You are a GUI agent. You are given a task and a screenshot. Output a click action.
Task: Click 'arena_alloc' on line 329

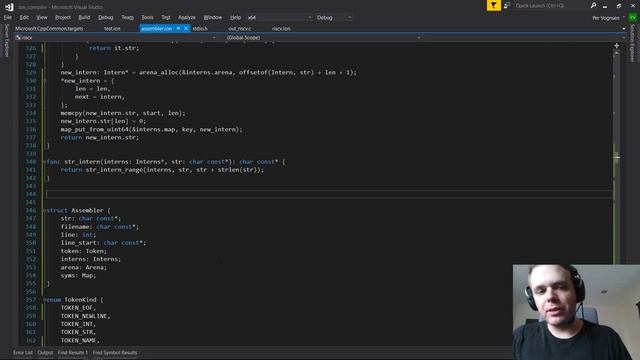pos(159,73)
